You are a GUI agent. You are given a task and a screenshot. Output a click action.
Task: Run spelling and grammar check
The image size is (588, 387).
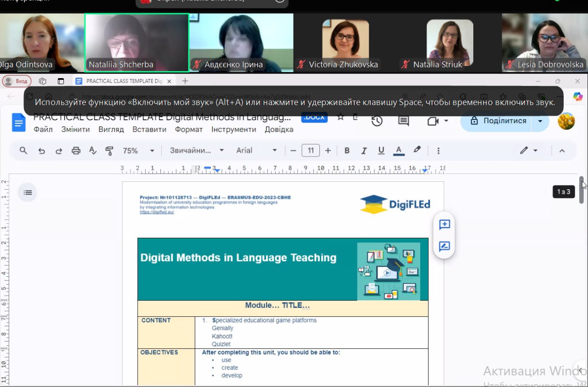[93, 151]
